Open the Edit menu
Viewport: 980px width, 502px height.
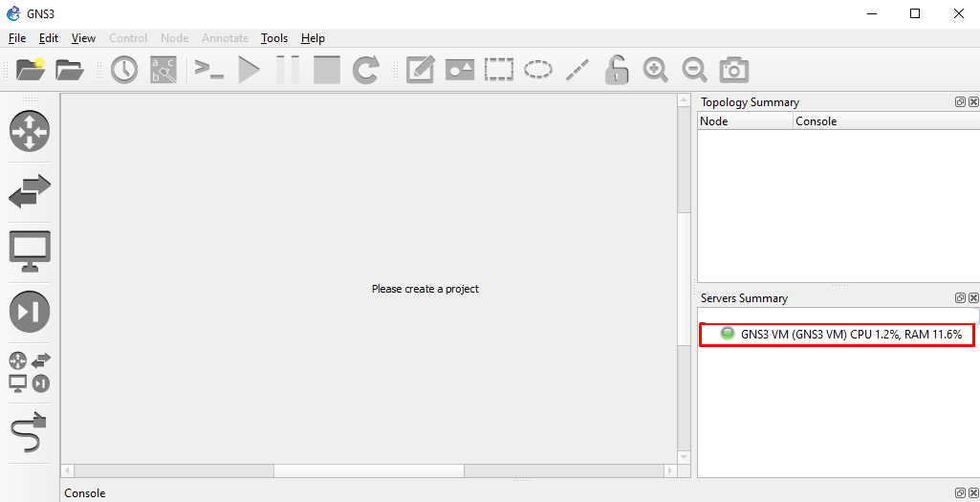(x=48, y=38)
